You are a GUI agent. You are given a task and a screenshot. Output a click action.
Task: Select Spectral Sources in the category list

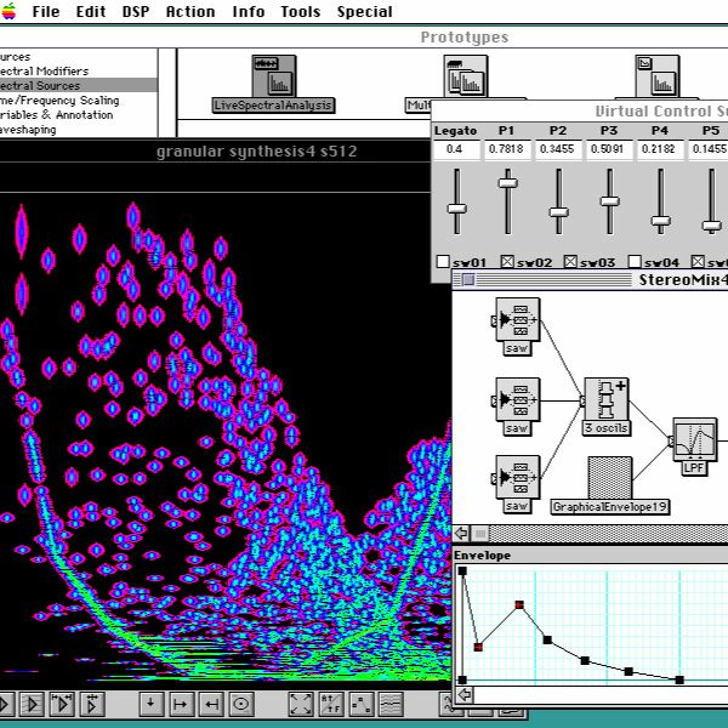pyautogui.click(x=78, y=85)
